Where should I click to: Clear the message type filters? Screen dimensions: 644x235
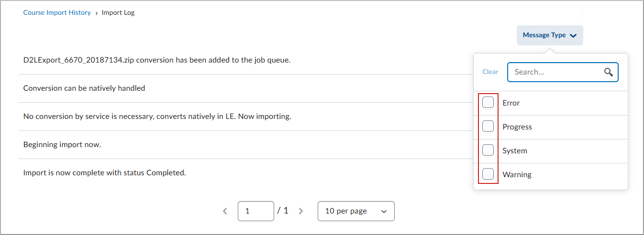[490, 72]
